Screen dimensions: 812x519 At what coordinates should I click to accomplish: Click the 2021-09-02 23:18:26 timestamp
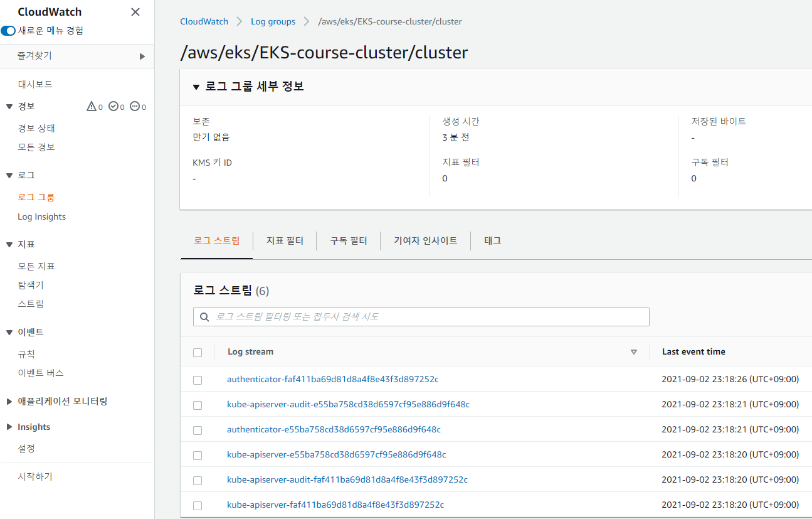pyautogui.click(x=730, y=379)
